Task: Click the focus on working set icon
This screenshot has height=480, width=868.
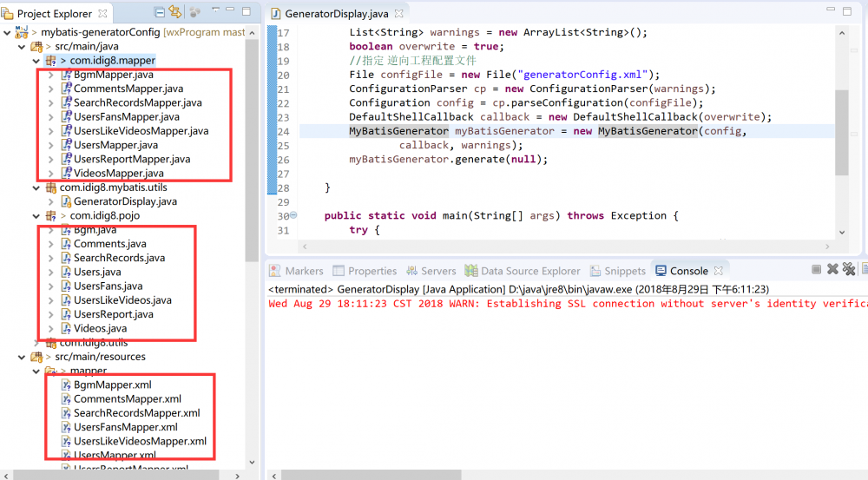Action: click(x=194, y=11)
